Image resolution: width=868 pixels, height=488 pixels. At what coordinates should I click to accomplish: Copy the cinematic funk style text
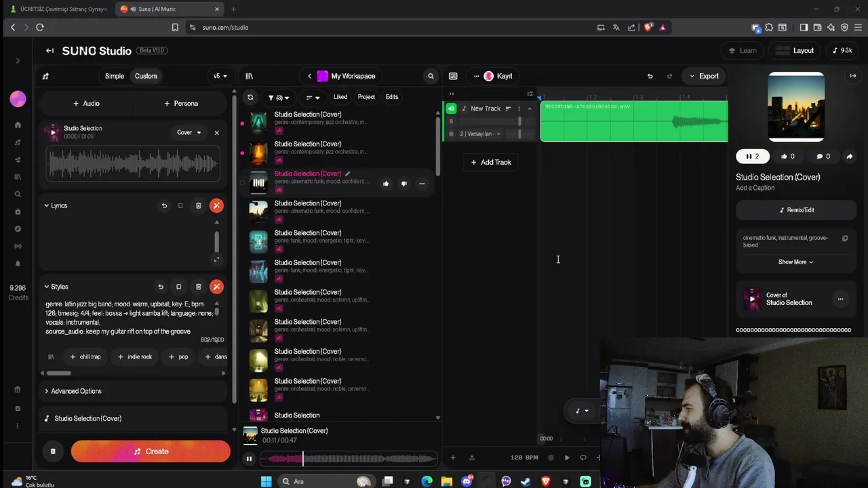845,239
